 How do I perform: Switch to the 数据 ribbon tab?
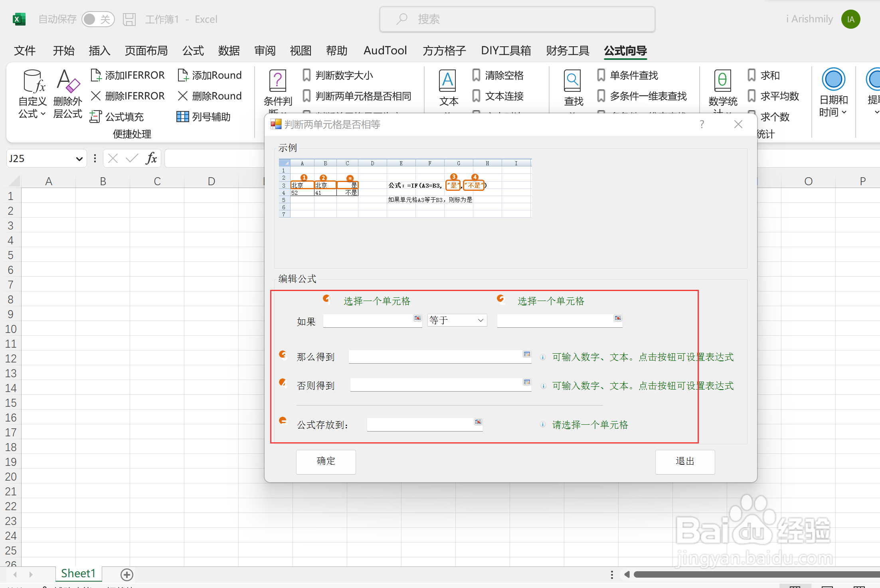click(x=229, y=51)
